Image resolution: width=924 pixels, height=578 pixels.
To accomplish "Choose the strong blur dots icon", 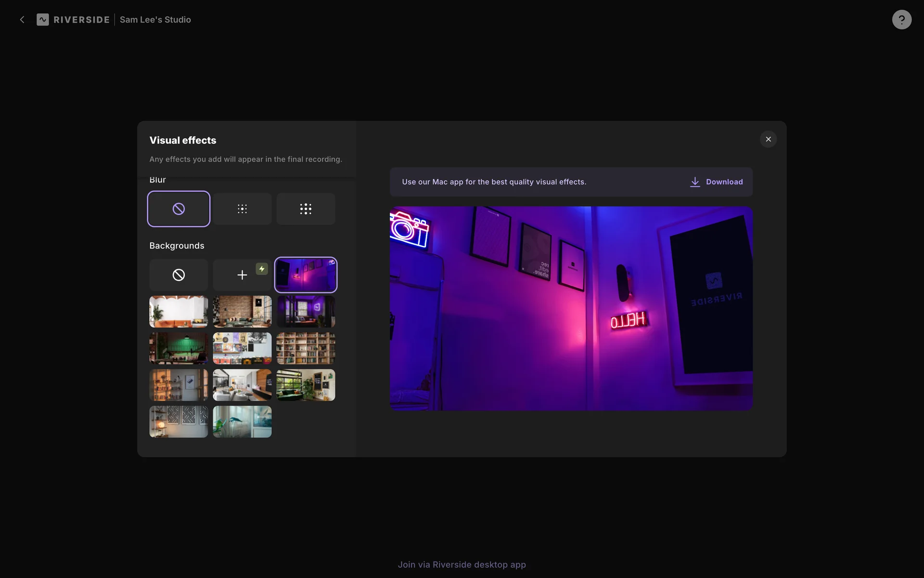I will (306, 209).
